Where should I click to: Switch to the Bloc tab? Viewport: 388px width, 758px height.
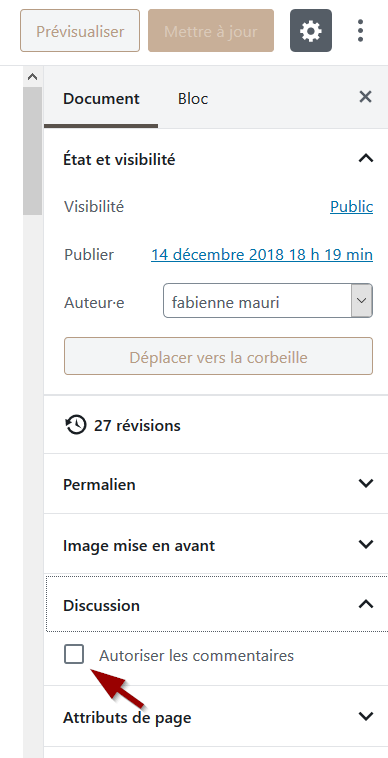click(193, 99)
